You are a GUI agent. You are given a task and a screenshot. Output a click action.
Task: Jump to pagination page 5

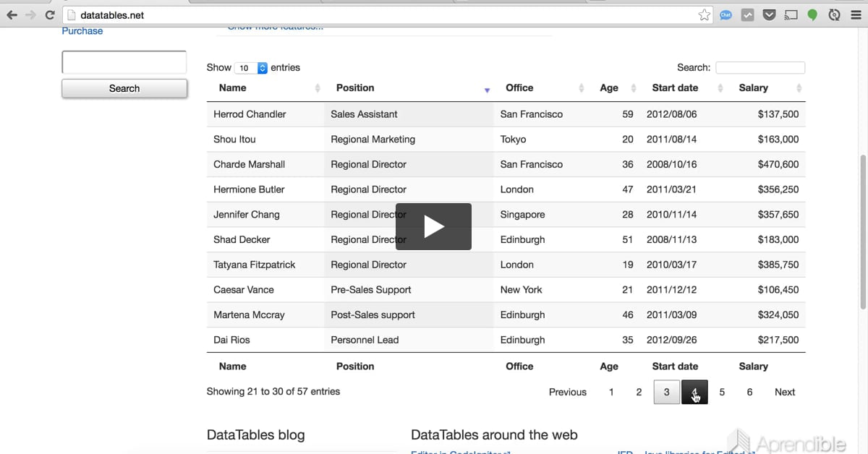point(722,392)
